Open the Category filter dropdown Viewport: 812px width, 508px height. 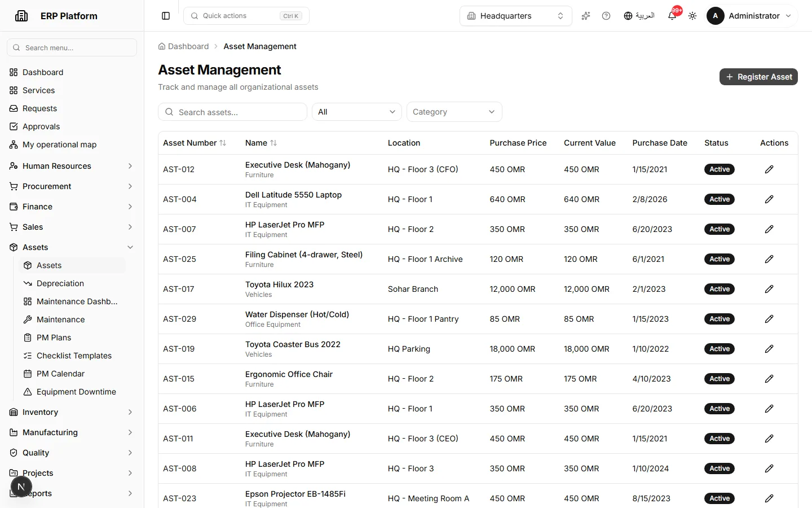pos(454,112)
